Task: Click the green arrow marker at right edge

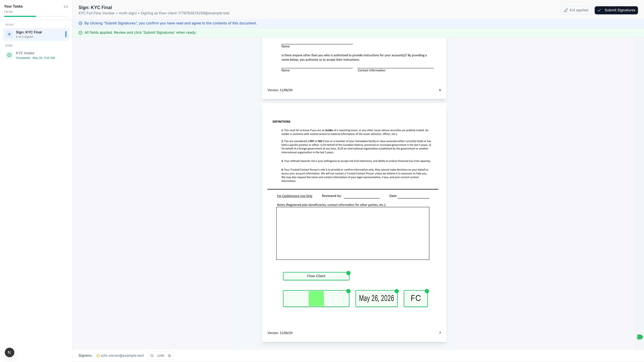Action: 640,337
